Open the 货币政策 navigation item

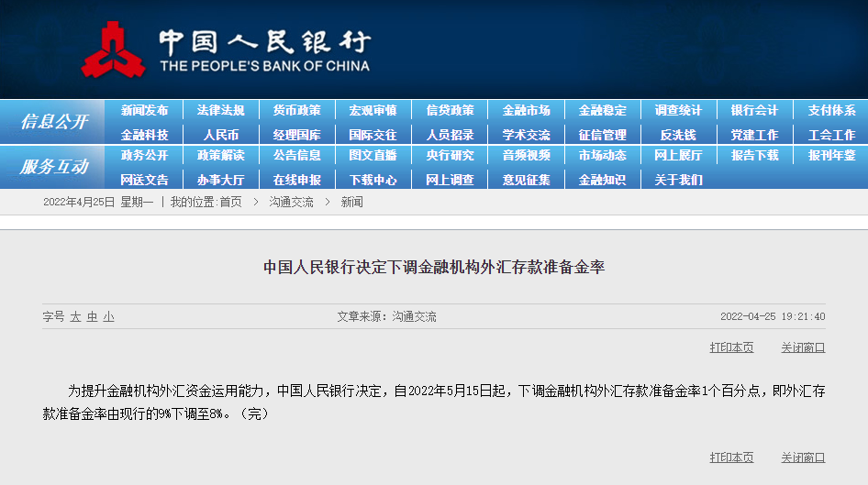coord(296,110)
